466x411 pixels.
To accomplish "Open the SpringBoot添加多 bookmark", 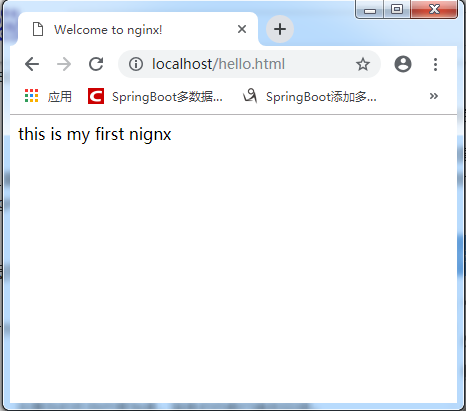I will pyautogui.click(x=310, y=96).
